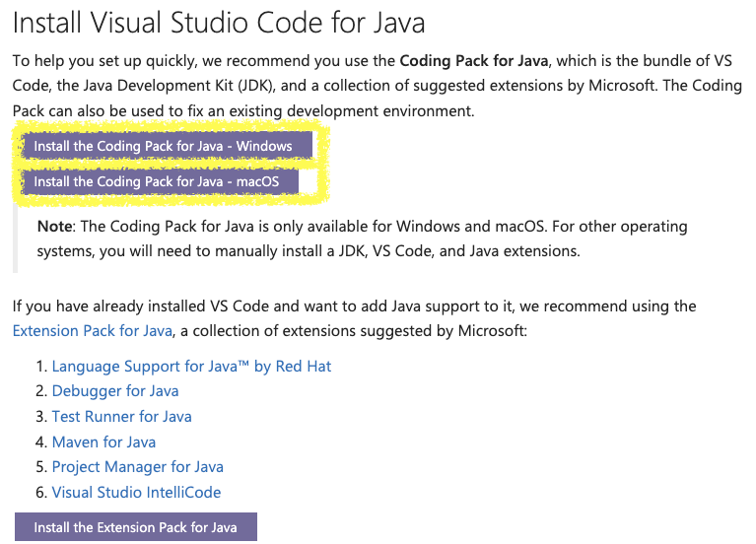Open Language Support for Java by Red Hat
This screenshot has height=544, width=756.
point(191,366)
